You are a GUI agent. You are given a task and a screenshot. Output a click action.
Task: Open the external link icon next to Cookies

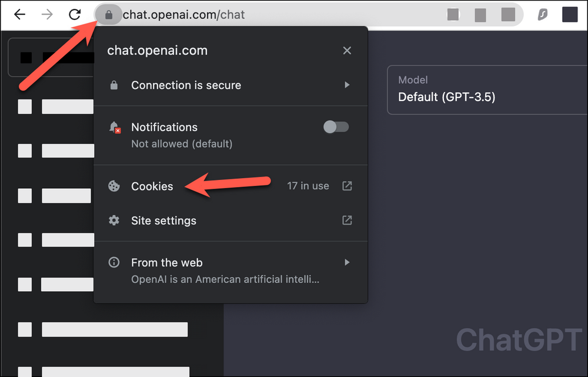346,186
